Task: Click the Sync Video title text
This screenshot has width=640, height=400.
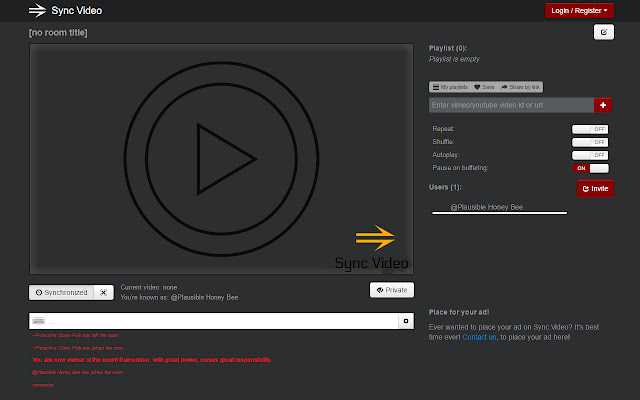Action: tap(77, 11)
